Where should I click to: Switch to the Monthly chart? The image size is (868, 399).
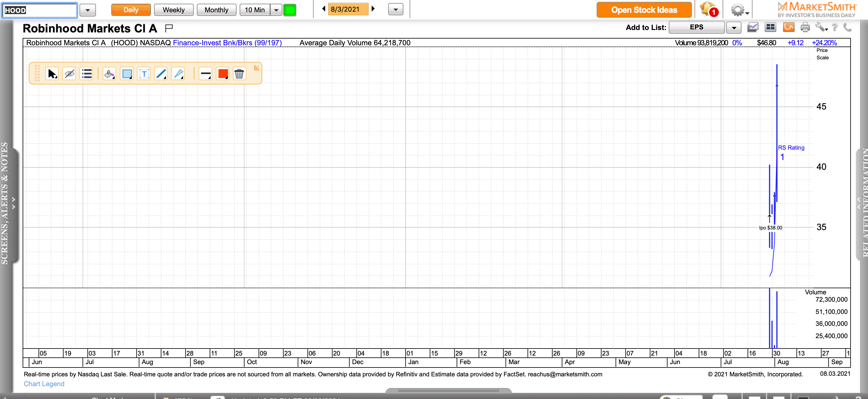tap(216, 10)
